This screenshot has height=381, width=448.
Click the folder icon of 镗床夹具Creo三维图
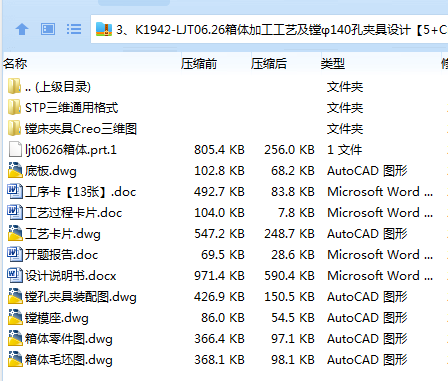click(14, 128)
